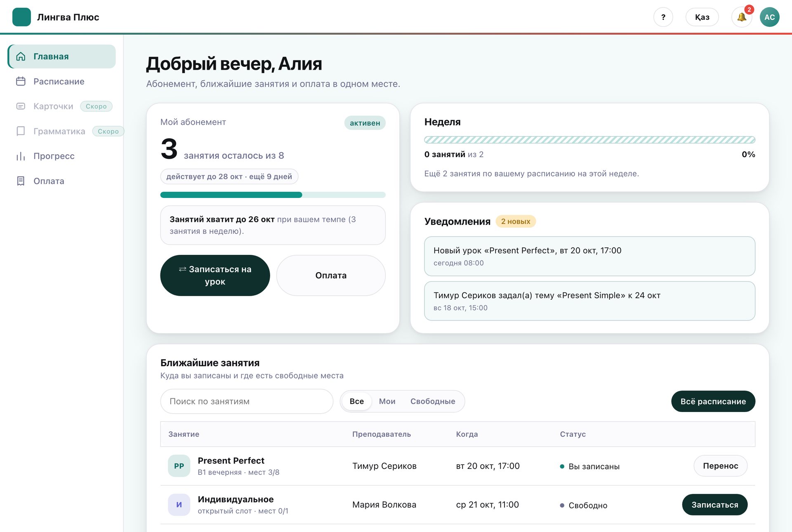Click the действует до 28 окт chip

[x=229, y=177]
